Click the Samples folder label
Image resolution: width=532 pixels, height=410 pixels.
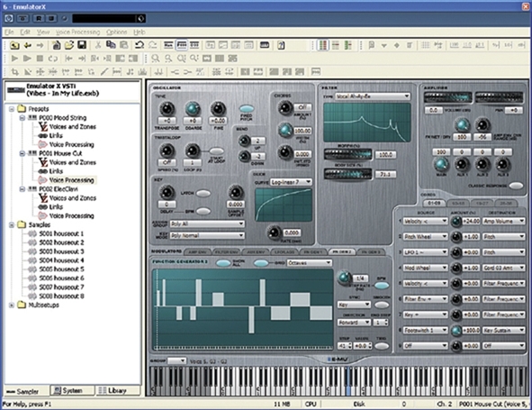pos(40,225)
